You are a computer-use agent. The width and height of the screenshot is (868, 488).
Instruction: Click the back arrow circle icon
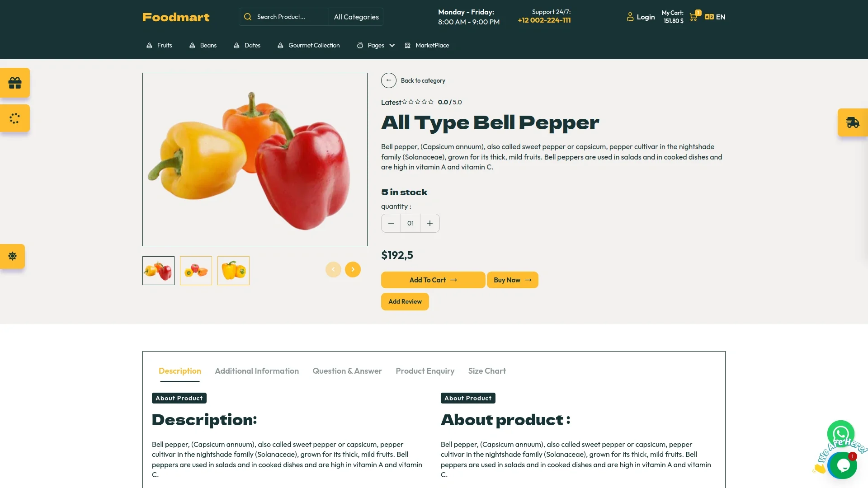click(389, 80)
